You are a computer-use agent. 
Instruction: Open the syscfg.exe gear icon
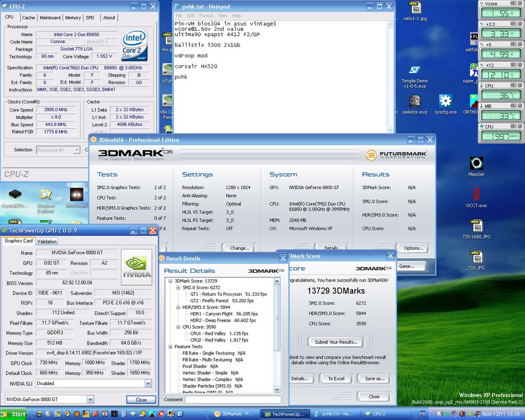coord(445,101)
